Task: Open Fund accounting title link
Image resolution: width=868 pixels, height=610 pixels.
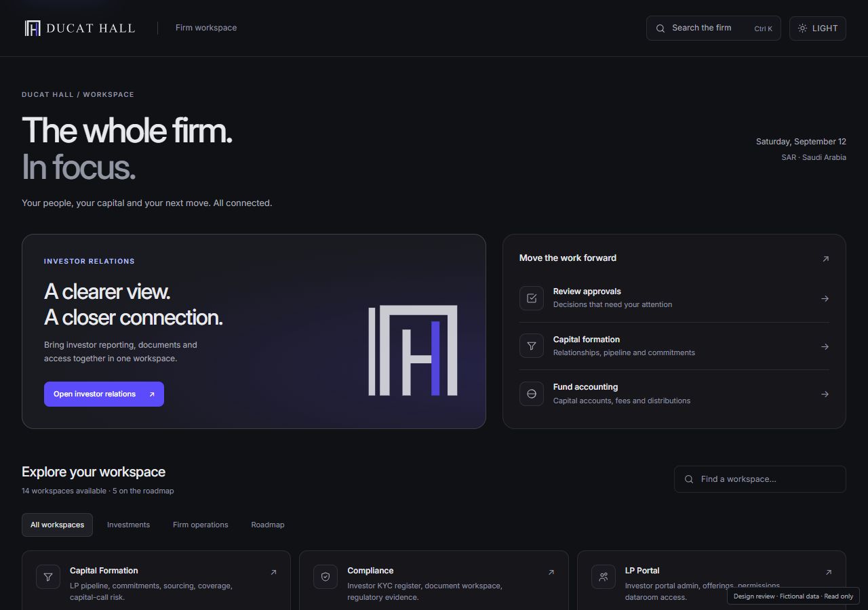Action: pyautogui.click(x=585, y=387)
